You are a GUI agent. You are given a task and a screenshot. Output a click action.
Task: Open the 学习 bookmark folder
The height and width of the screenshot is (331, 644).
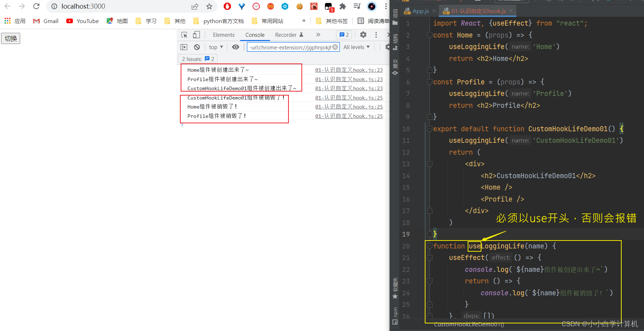pos(146,21)
